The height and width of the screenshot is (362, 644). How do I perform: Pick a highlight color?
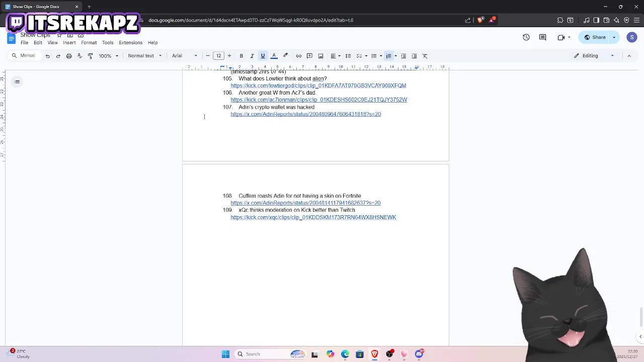click(285, 56)
